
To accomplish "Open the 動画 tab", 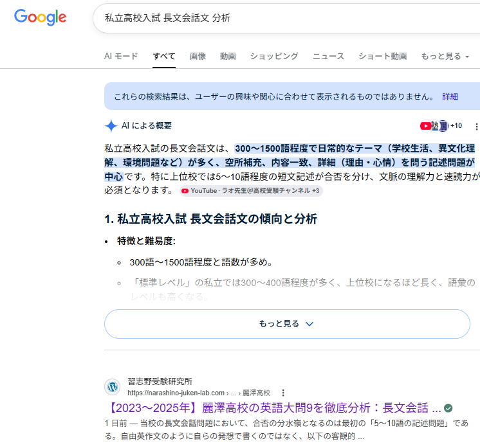I will pos(228,57).
